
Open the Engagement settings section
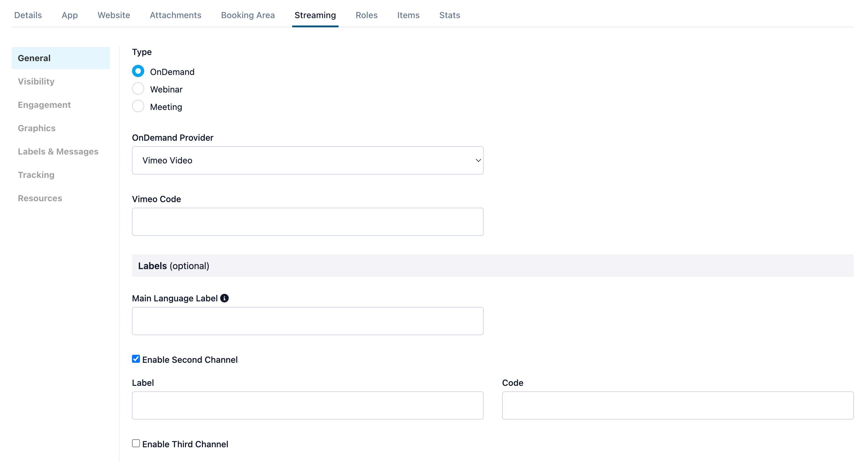44,104
